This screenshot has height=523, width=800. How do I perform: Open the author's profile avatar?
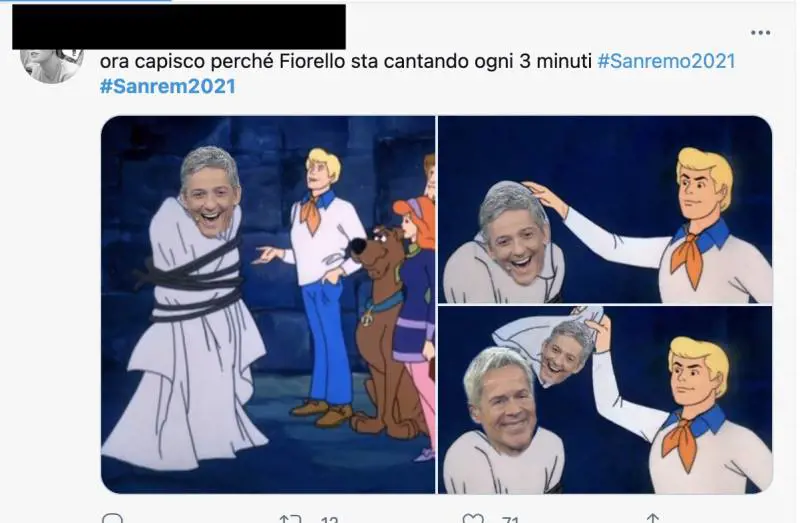click(x=52, y=65)
